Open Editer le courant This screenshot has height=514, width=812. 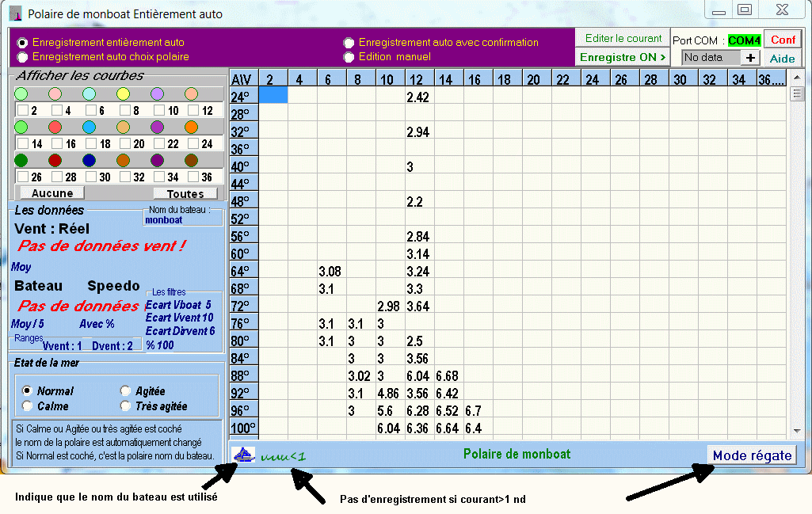[x=623, y=39]
